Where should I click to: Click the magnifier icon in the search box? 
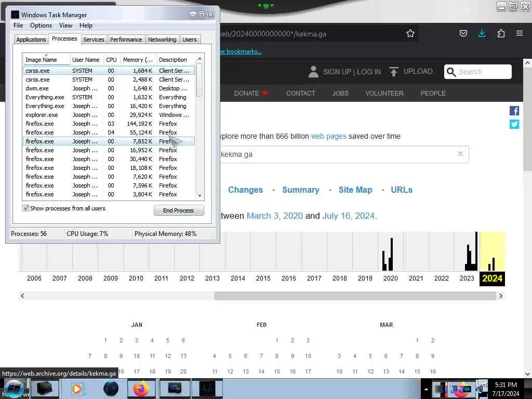click(x=451, y=72)
